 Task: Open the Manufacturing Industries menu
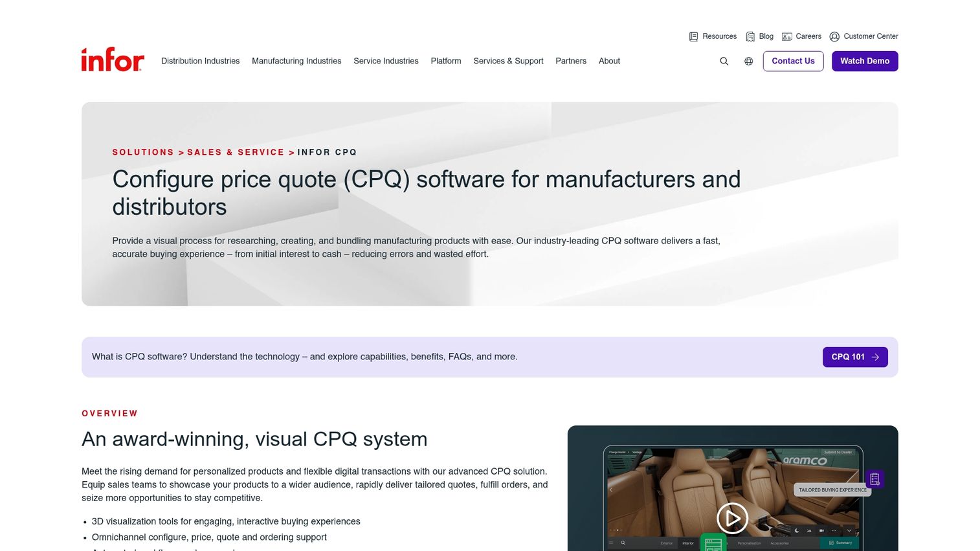[296, 61]
